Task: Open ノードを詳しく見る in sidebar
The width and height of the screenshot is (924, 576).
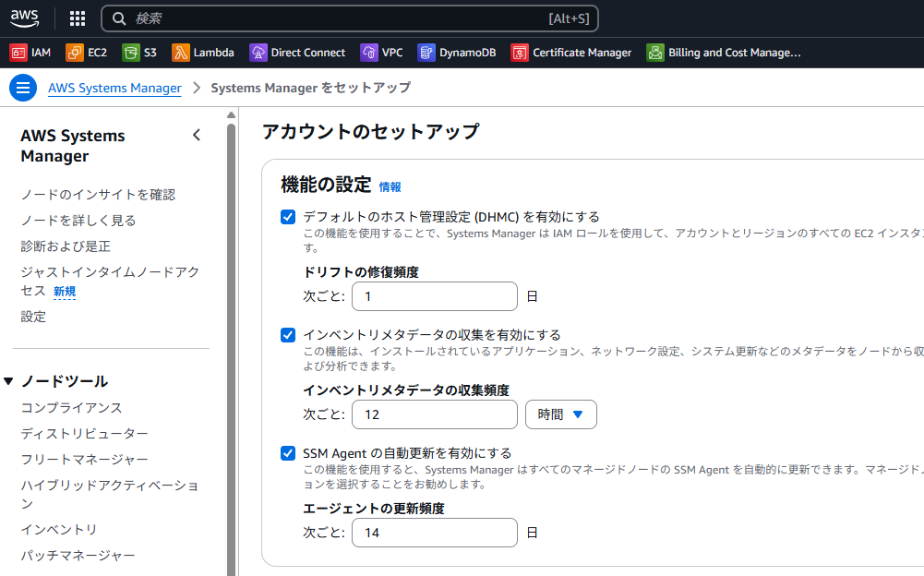Action: [78, 221]
